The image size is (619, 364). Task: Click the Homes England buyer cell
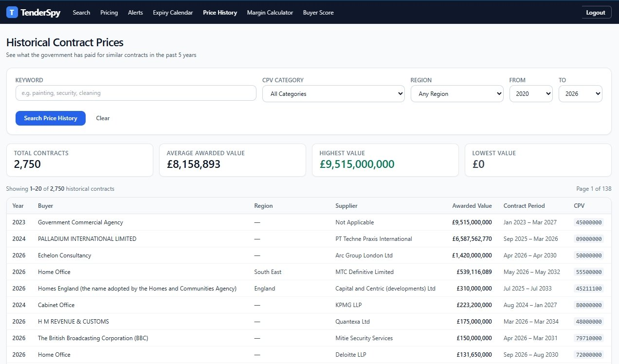[x=137, y=289]
